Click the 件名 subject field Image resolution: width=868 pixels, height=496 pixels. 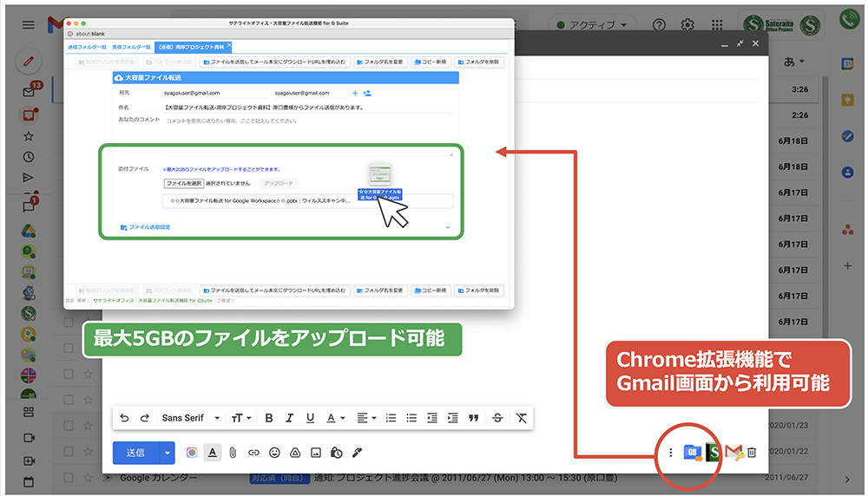point(309,108)
